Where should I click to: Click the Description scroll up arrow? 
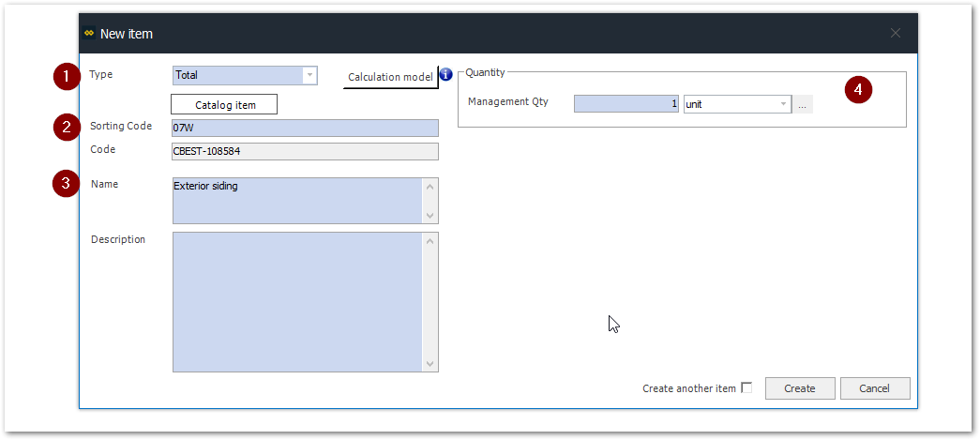coord(430,241)
